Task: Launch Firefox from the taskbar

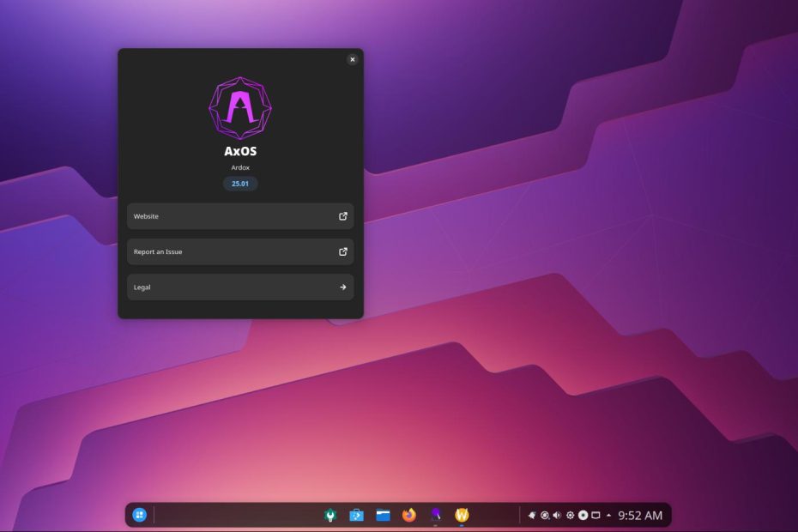Action: [x=409, y=515]
